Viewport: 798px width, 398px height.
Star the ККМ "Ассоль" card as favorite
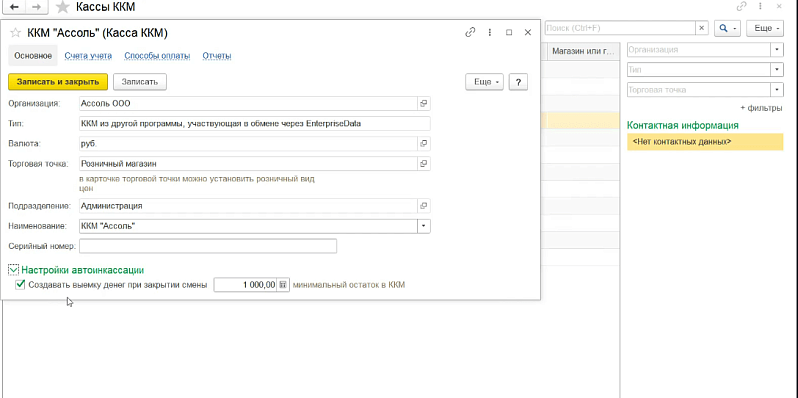(16, 33)
